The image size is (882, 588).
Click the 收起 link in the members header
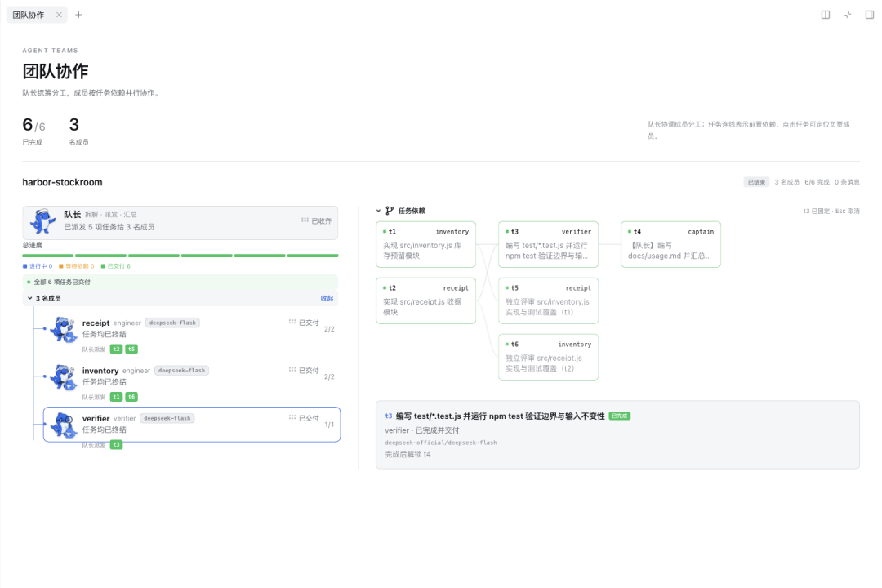(327, 299)
